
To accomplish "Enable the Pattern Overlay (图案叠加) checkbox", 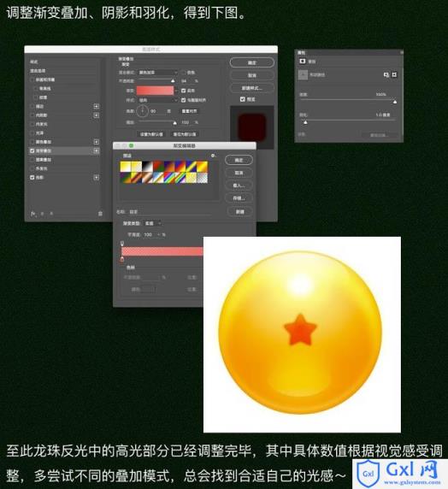I will (x=32, y=160).
